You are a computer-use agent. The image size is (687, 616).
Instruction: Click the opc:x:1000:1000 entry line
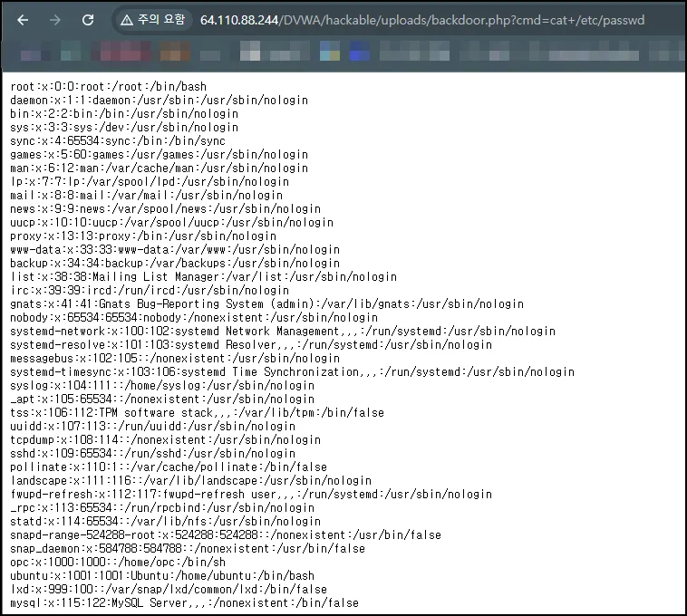[118, 562]
